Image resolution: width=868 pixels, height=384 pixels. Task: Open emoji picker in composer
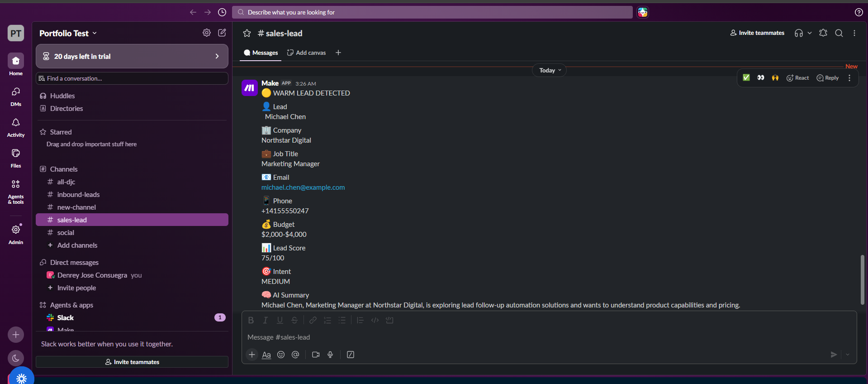point(281,355)
